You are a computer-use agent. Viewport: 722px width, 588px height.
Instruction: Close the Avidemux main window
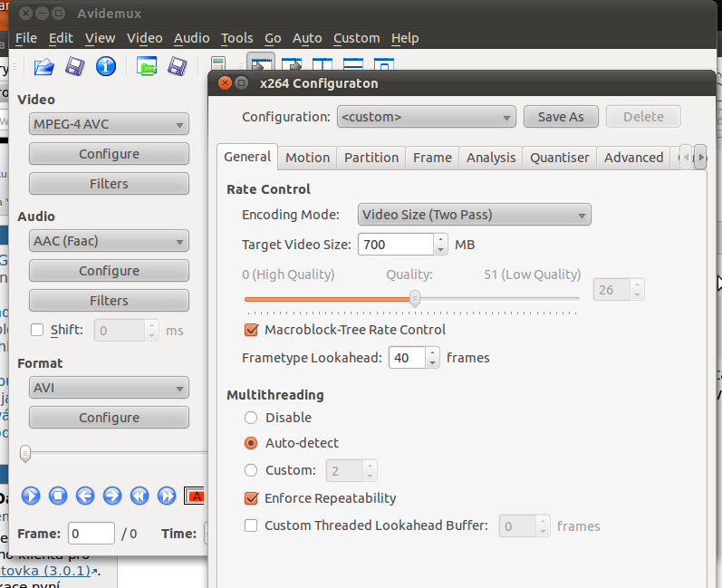click(x=25, y=14)
